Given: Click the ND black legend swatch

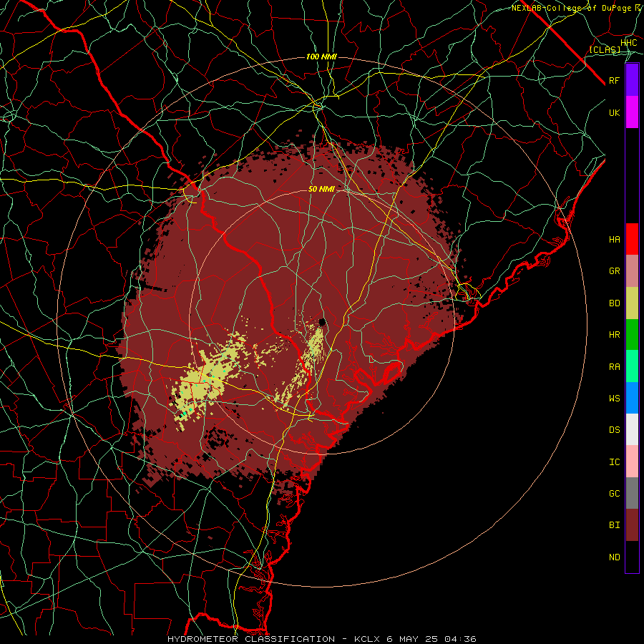Looking at the screenshot, I should [632, 557].
